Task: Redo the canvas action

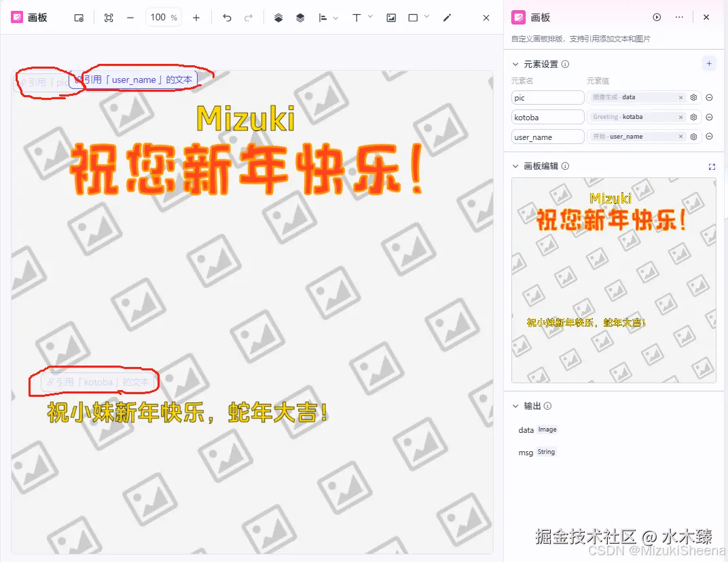Action: (249, 18)
